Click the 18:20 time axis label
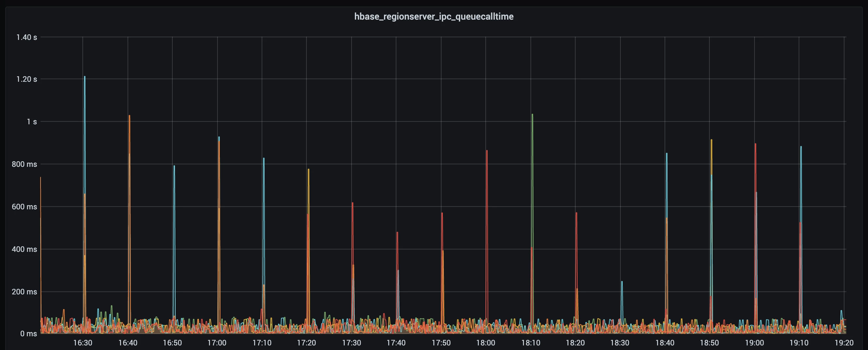Viewport: 868px width, 350px height. [x=575, y=342]
